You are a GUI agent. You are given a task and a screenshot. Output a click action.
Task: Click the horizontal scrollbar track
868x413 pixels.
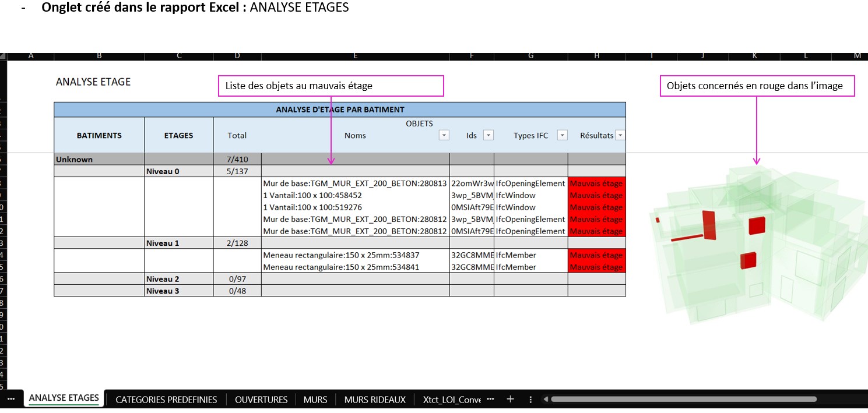tap(682, 399)
